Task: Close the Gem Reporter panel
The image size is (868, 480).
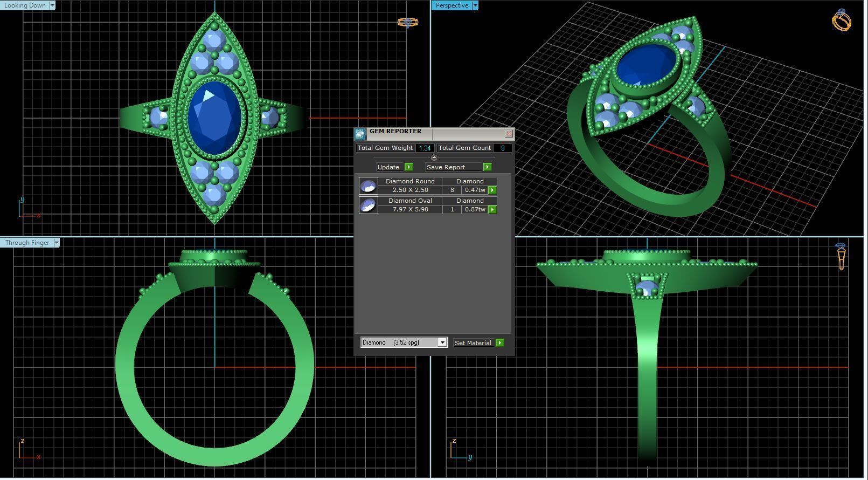Action: (509, 133)
